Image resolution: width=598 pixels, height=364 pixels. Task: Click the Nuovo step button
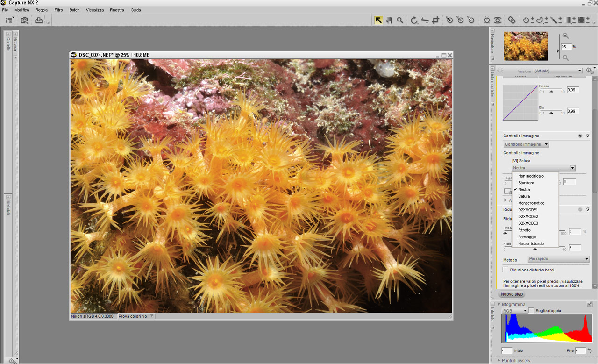[512, 294]
